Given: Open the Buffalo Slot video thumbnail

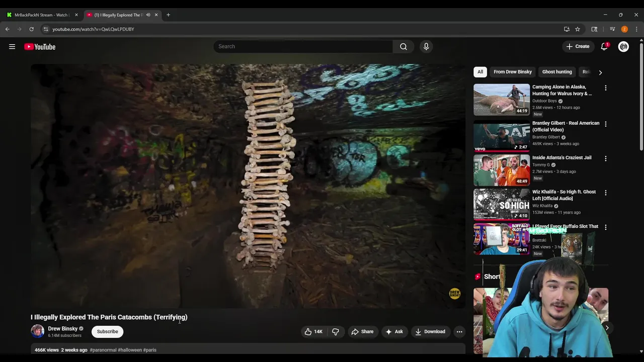Looking at the screenshot, I should [502, 239].
